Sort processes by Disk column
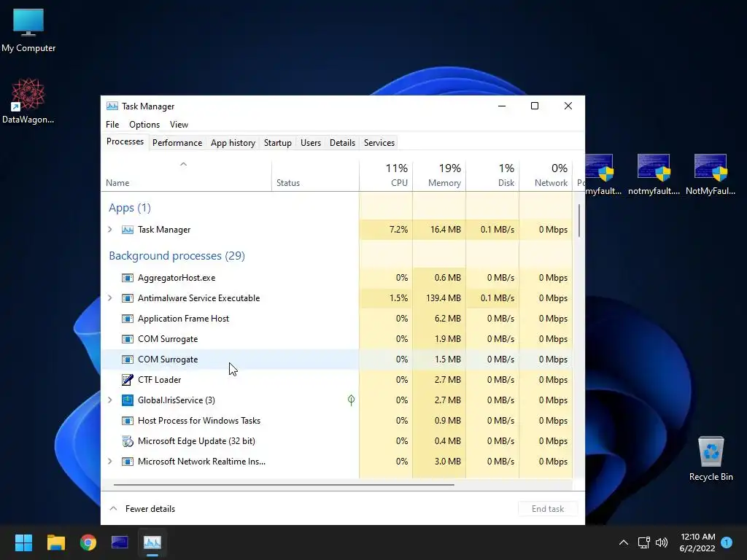Image resolution: width=747 pixels, height=560 pixels. coord(492,176)
